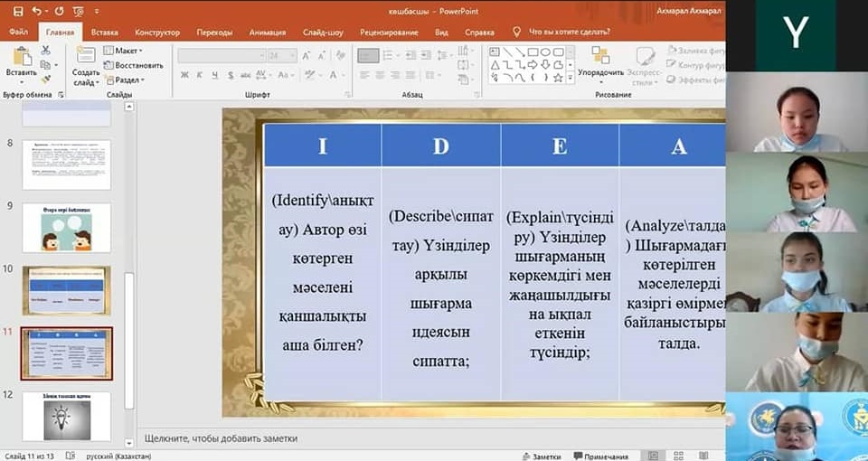Toggle bold Ж formatting button
Viewport: 868px width, 461px height.
[x=184, y=75]
